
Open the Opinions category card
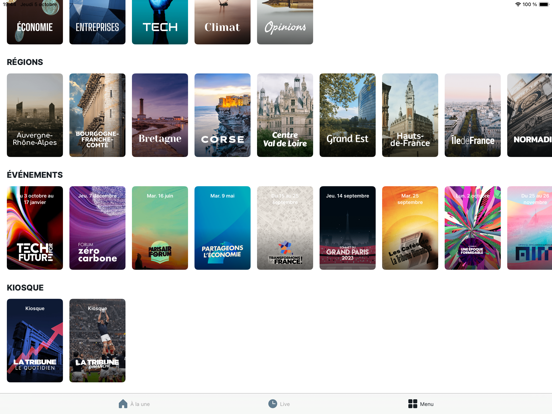285,22
